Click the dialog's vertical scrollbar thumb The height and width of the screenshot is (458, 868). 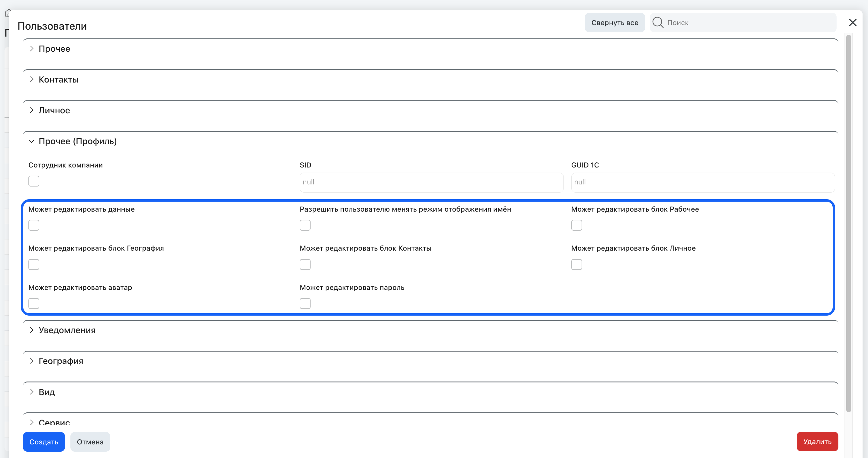[848, 223]
